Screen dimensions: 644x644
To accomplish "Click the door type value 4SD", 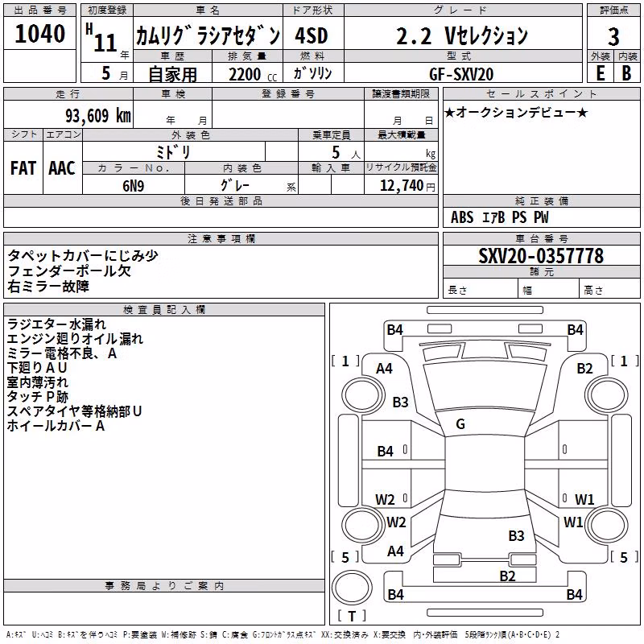I will point(312,35).
